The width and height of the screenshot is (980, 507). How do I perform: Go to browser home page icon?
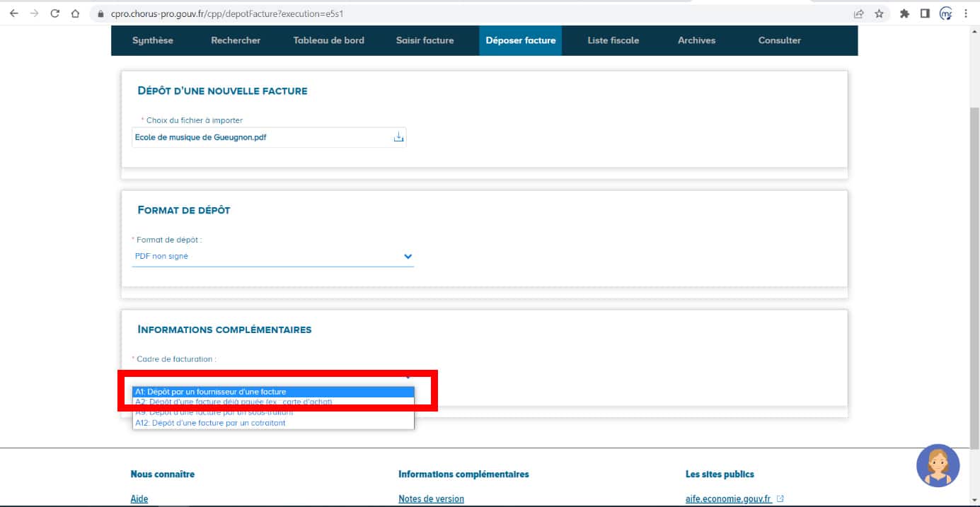coord(75,13)
